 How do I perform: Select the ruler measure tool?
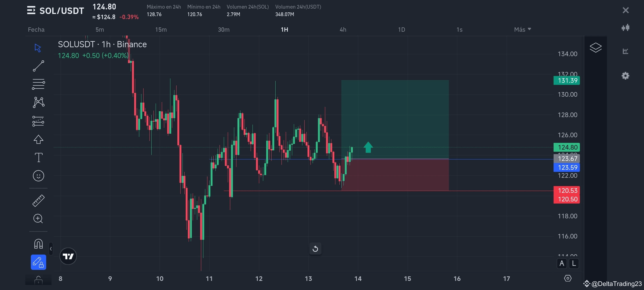tap(38, 201)
